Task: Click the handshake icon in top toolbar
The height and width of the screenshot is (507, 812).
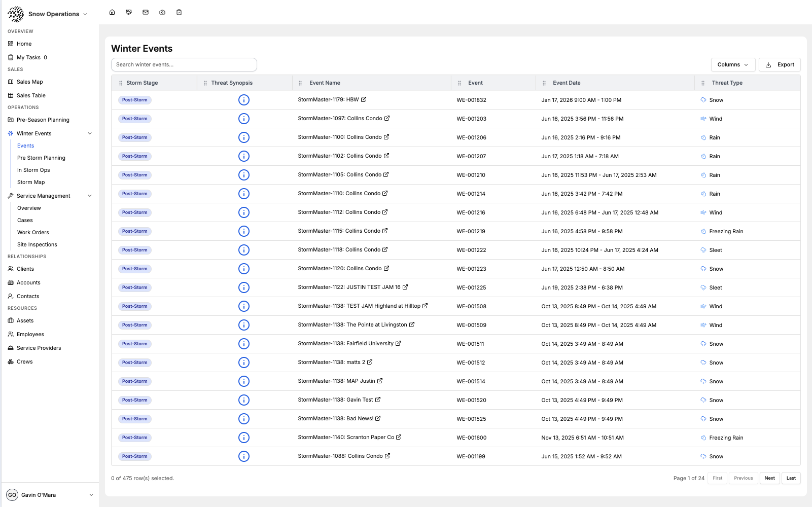Action: coord(129,12)
